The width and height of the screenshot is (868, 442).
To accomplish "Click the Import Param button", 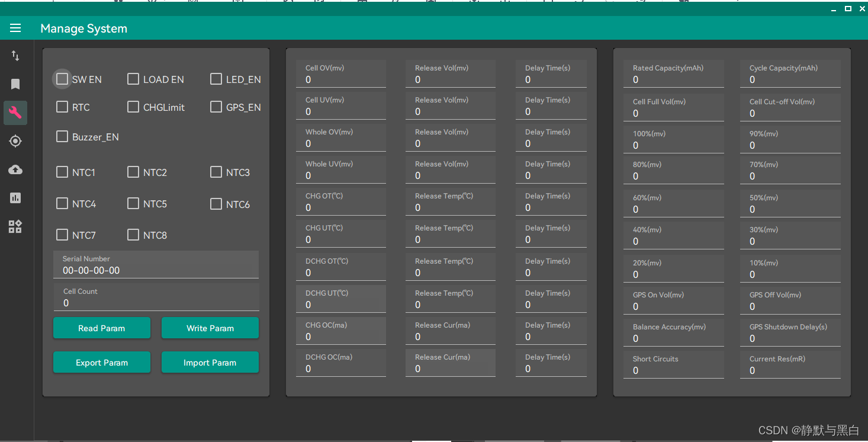I will pyautogui.click(x=210, y=362).
